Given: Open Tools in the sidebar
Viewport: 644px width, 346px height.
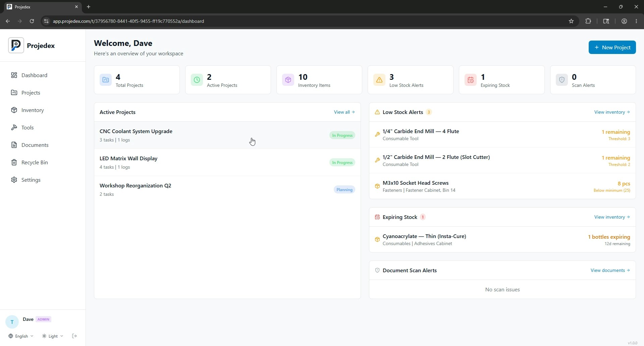Looking at the screenshot, I should click(43, 127).
